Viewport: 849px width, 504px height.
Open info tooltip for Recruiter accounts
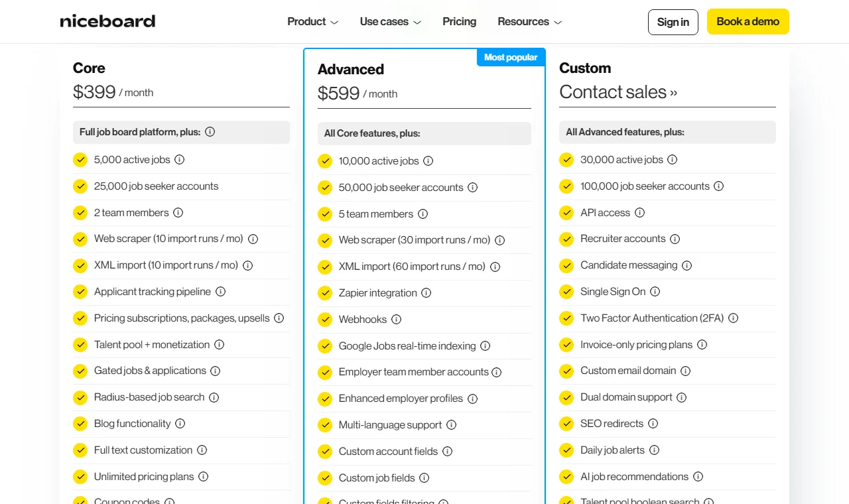click(675, 239)
